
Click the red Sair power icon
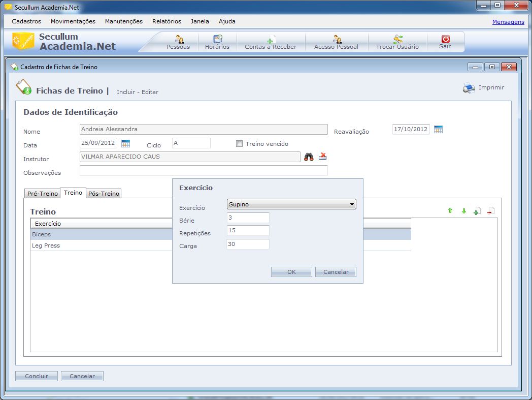coord(445,40)
